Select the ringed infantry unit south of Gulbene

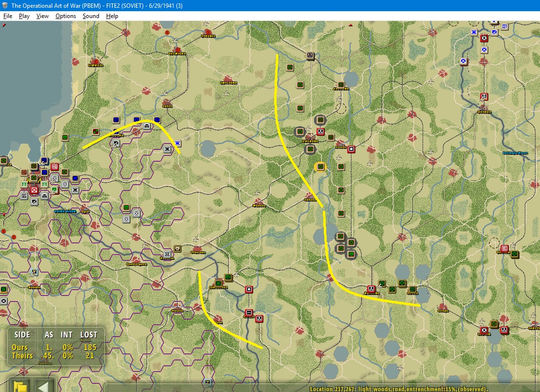tap(310, 149)
